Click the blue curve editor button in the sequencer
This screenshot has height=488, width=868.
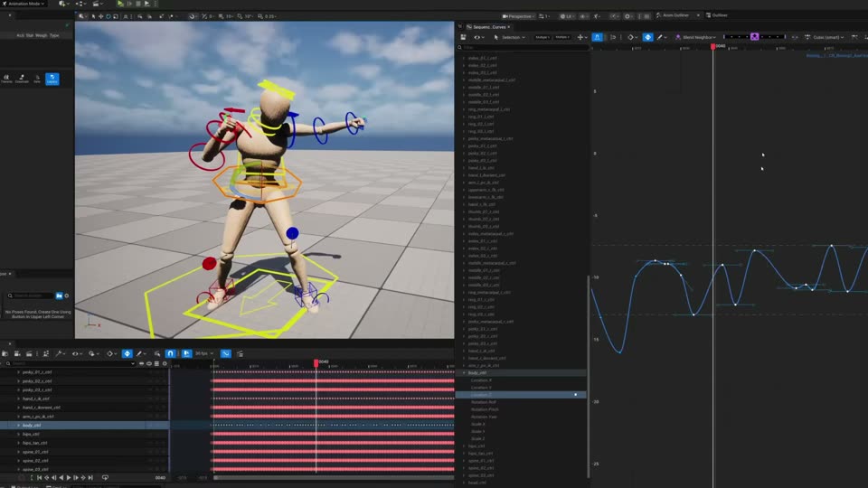point(226,353)
